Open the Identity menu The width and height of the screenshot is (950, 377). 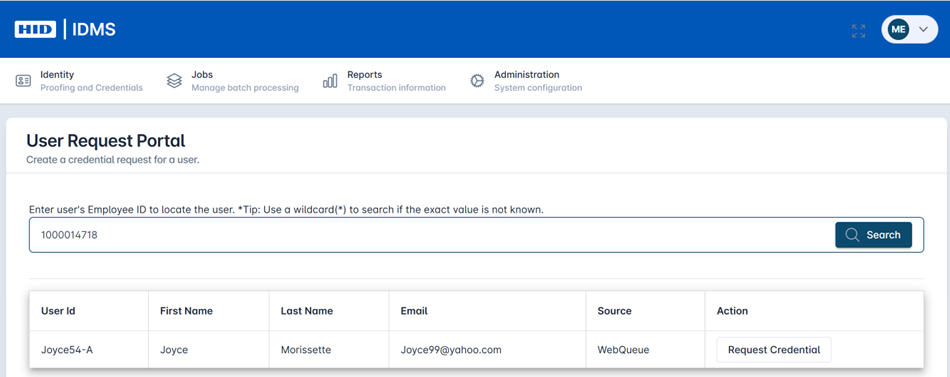(79, 81)
